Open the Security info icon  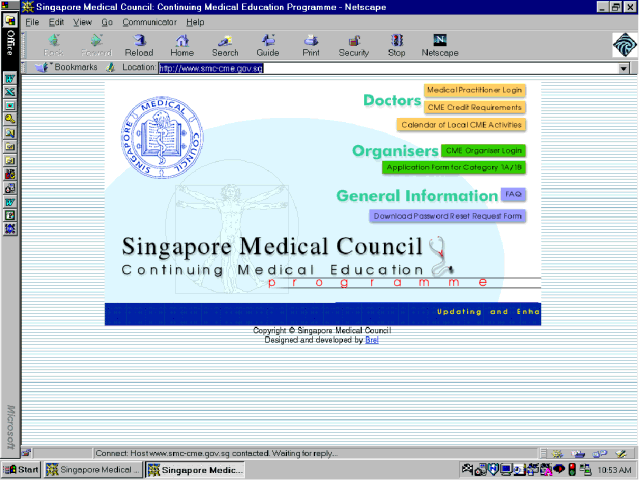pos(353,45)
